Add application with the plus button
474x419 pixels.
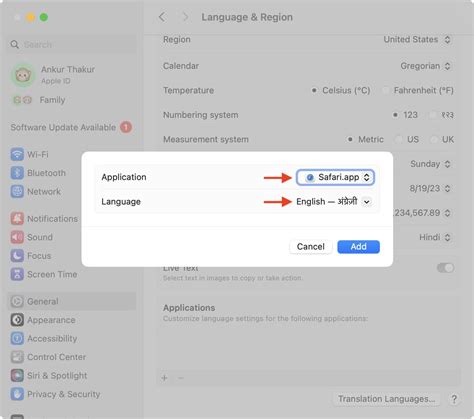[164, 378]
